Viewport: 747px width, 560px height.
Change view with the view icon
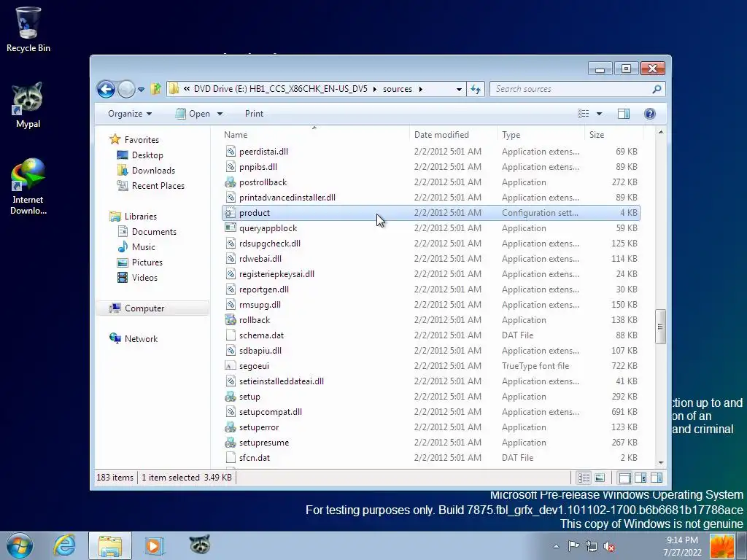(584, 114)
